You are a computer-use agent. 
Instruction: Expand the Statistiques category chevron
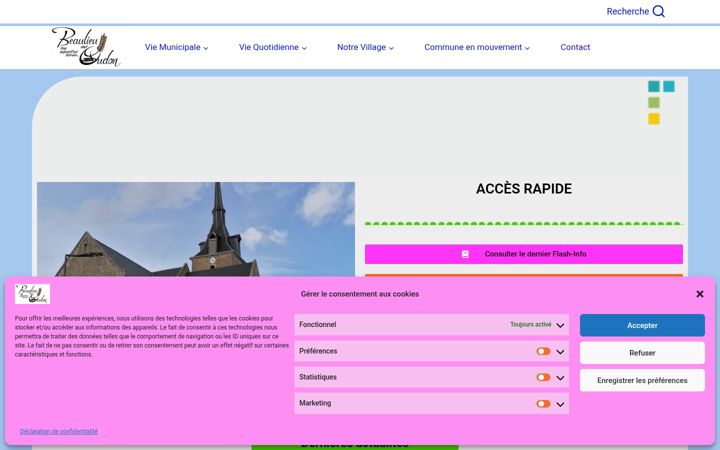(560, 378)
